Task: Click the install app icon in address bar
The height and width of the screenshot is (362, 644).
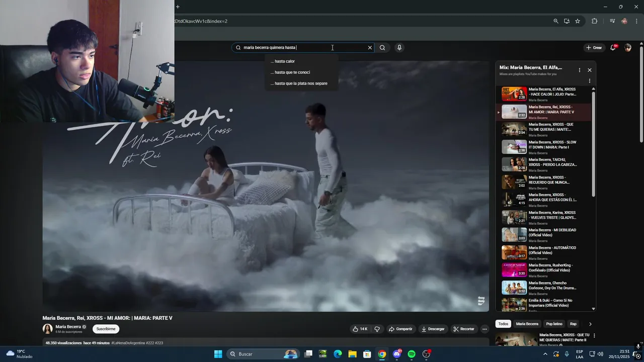Action: (567, 21)
